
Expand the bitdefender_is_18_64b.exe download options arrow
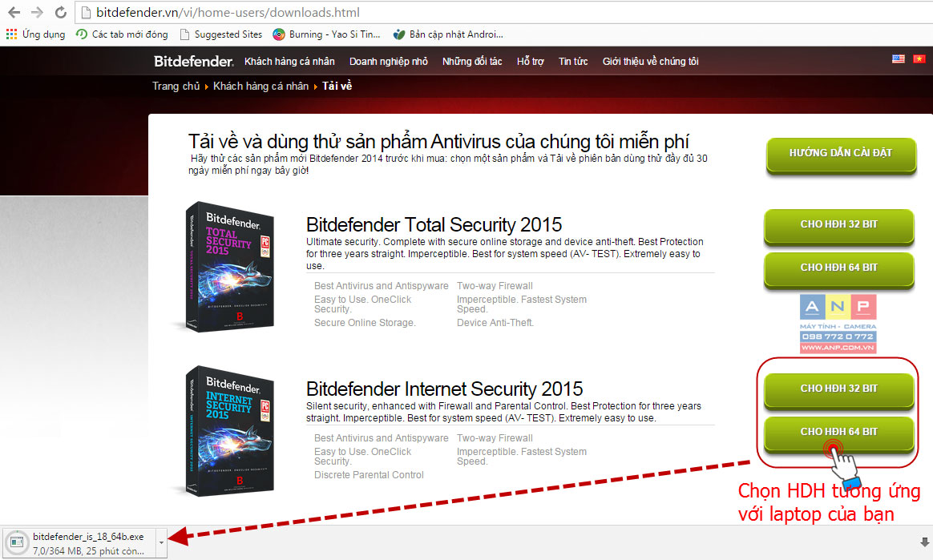coord(161,542)
